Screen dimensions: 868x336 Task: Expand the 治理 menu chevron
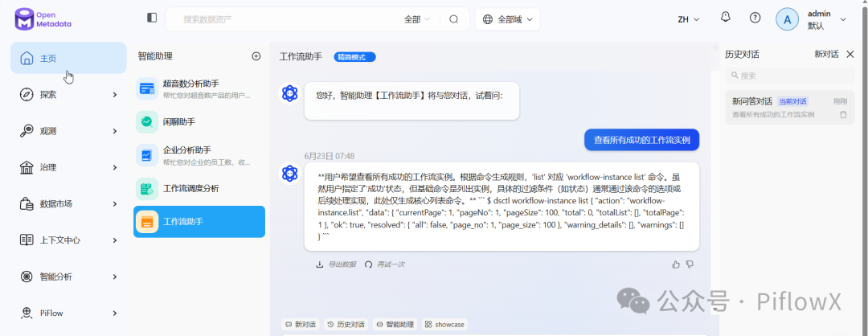tap(115, 167)
